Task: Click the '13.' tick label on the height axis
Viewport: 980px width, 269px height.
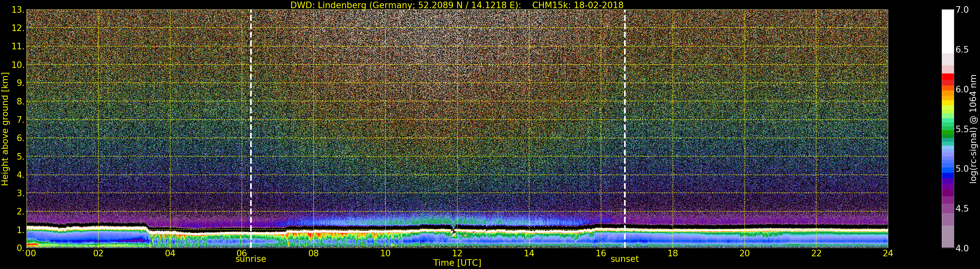Action: click(x=18, y=10)
